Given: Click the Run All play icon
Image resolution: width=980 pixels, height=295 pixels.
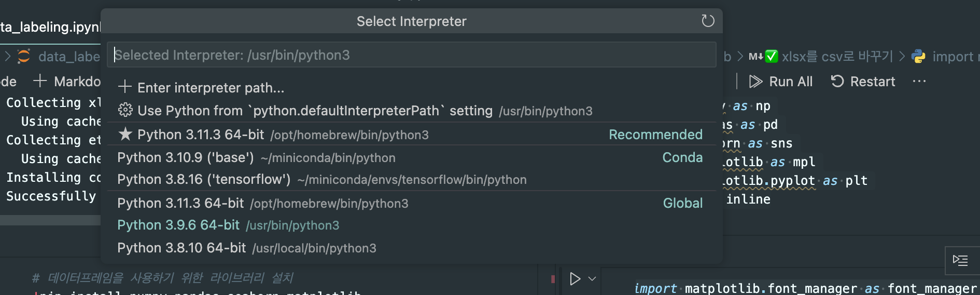Looking at the screenshot, I should click(755, 82).
